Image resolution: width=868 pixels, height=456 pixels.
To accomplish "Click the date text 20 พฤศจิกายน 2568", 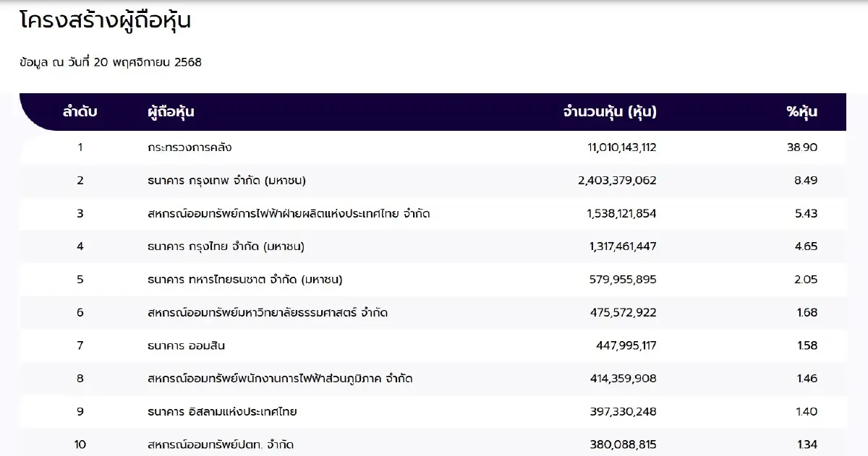I will tap(148, 62).
